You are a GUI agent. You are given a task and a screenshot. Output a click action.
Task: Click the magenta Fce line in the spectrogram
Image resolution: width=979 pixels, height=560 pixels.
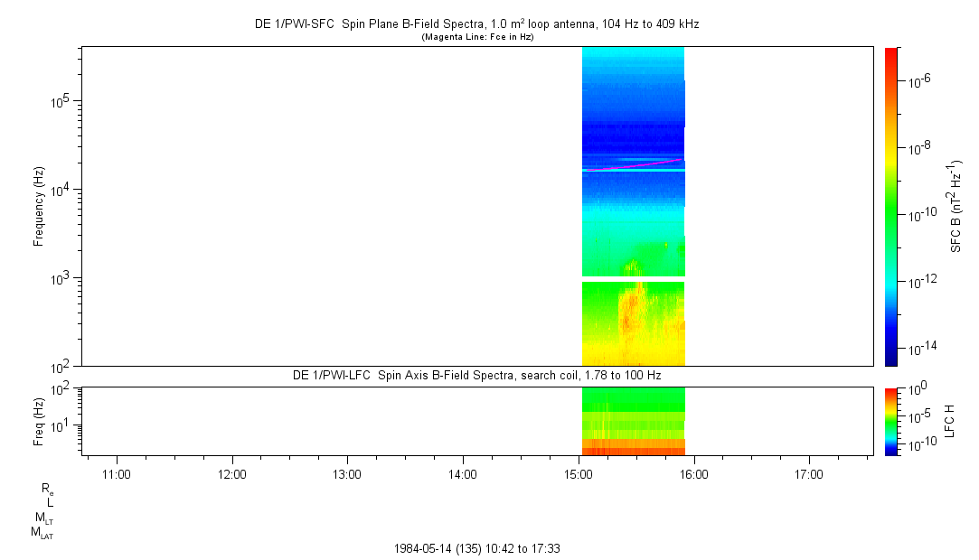click(x=633, y=165)
